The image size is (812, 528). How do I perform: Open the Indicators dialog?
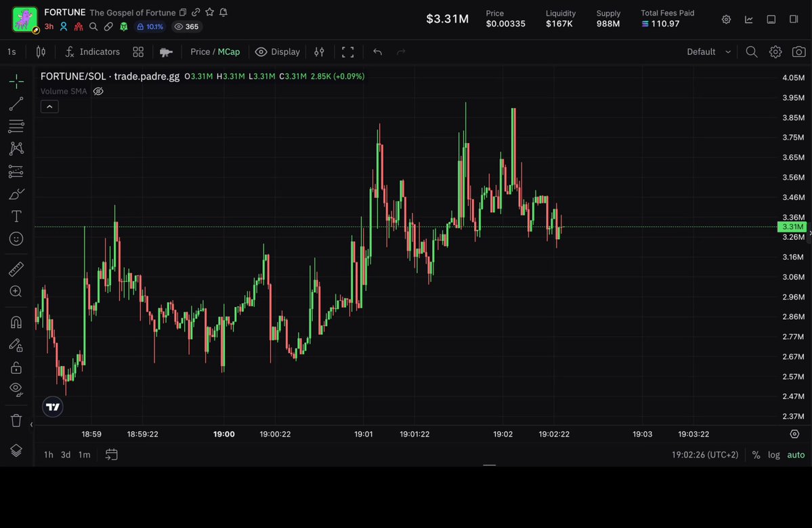coord(92,52)
